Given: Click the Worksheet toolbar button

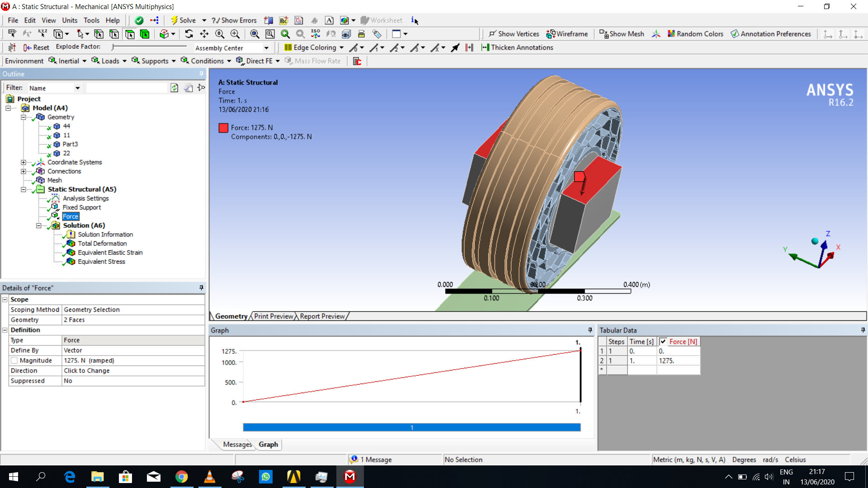Looking at the screenshot, I should pyautogui.click(x=382, y=20).
